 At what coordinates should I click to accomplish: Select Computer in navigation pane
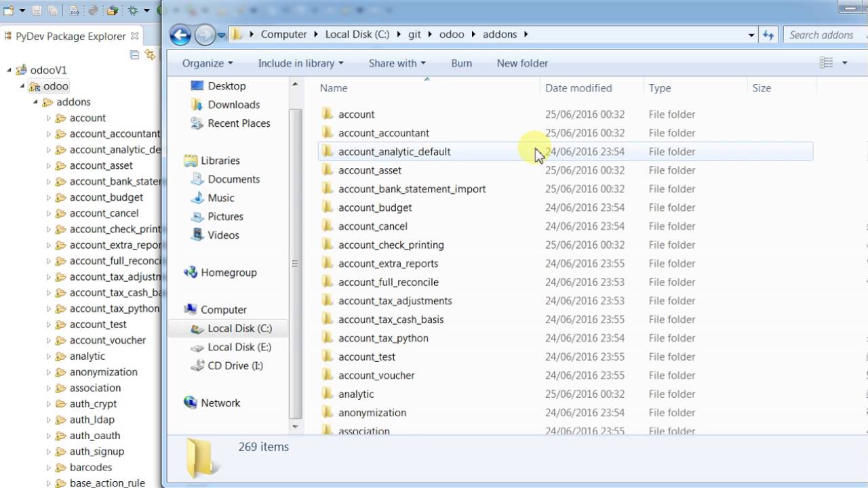215,310
